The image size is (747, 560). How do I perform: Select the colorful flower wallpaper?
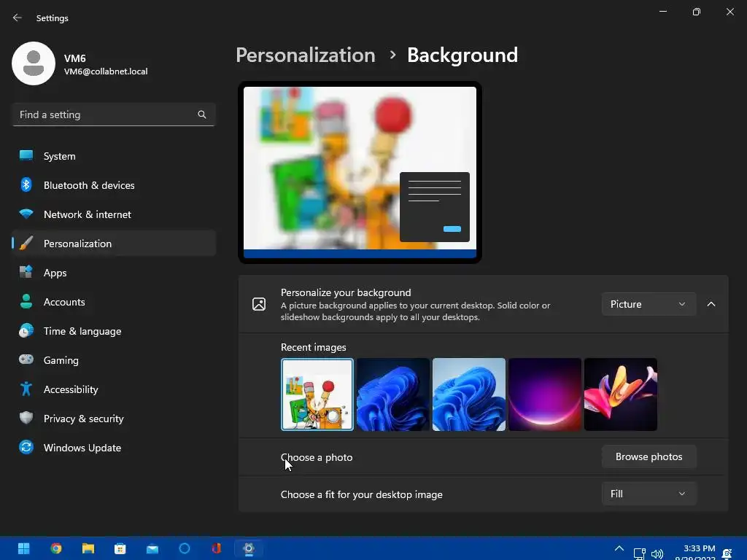click(x=620, y=394)
